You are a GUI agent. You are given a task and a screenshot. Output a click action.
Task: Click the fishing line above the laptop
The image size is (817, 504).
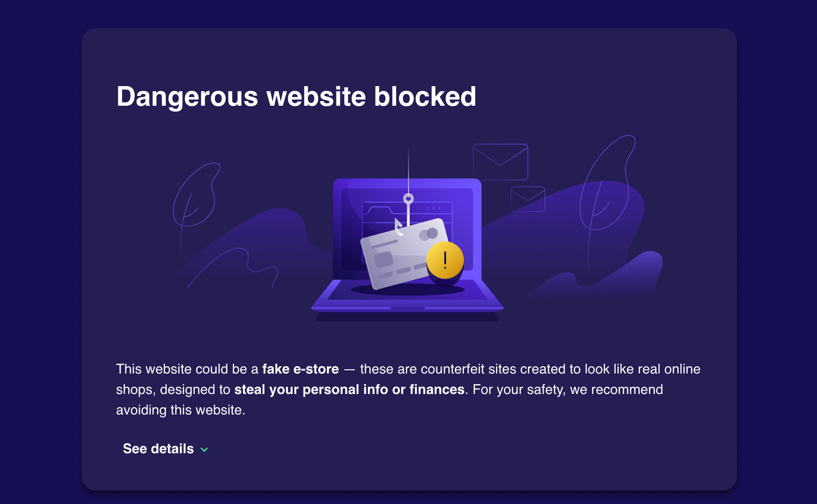(x=408, y=171)
